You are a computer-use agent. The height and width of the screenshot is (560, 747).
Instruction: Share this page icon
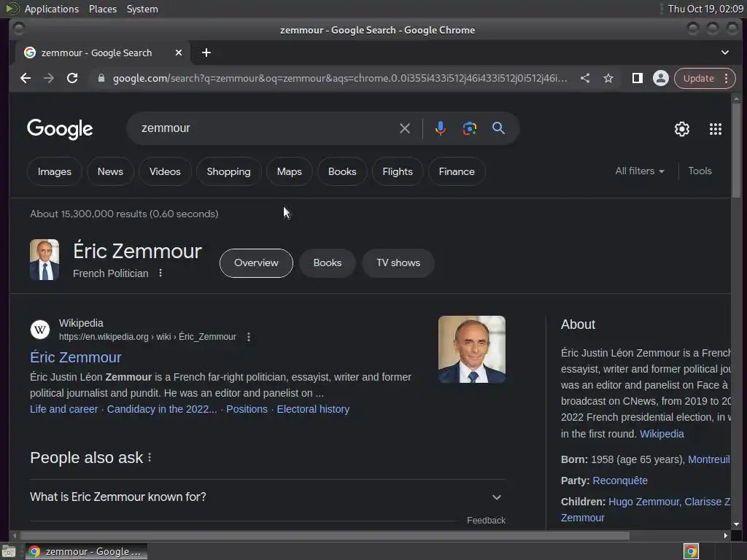coord(585,78)
